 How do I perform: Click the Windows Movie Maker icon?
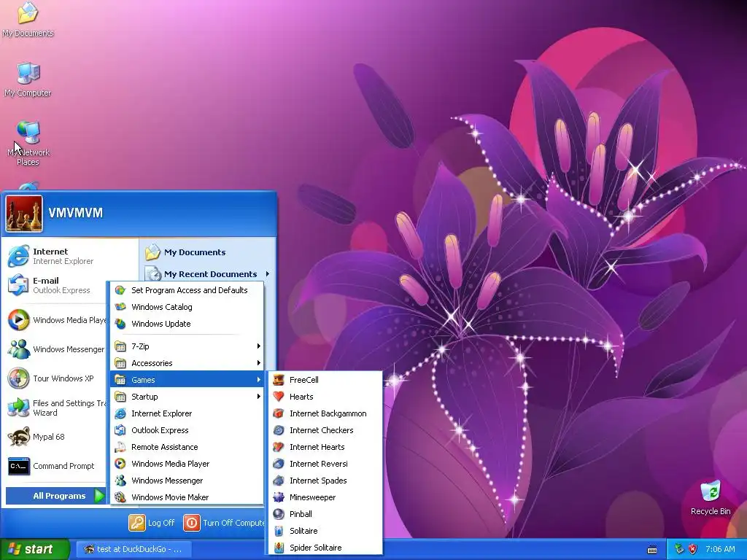click(x=120, y=497)
